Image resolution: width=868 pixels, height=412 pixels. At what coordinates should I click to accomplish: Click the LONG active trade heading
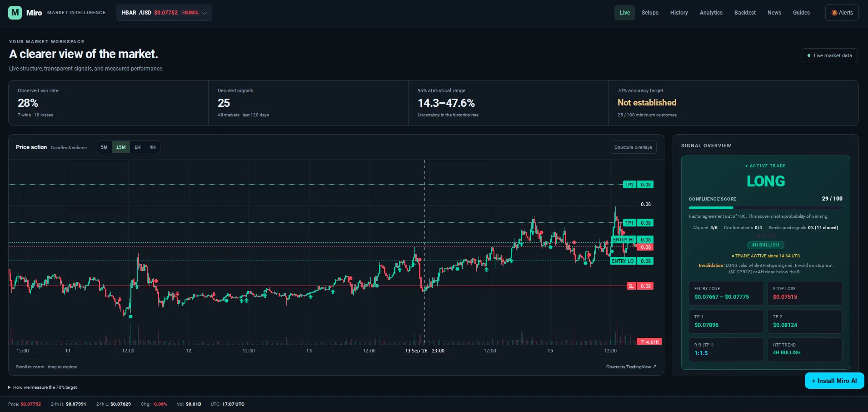point(766,181)
